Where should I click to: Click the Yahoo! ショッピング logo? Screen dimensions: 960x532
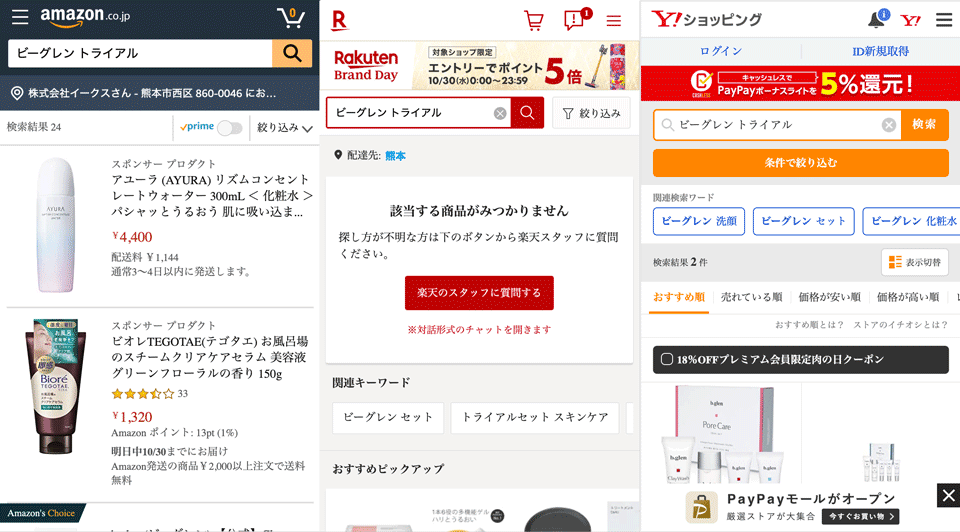[x=706, y=19]
